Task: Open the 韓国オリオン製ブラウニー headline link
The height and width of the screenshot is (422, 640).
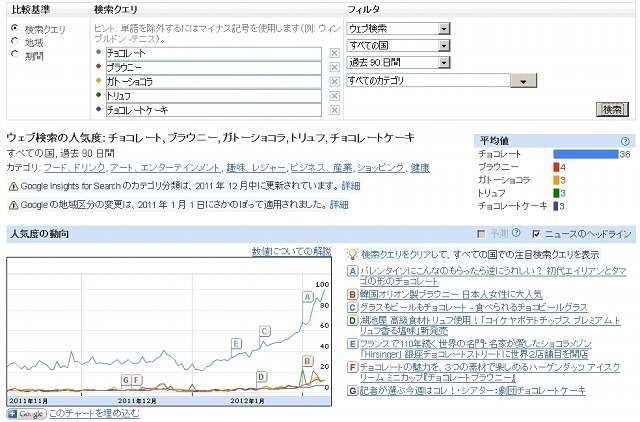Action: (451, 294)
